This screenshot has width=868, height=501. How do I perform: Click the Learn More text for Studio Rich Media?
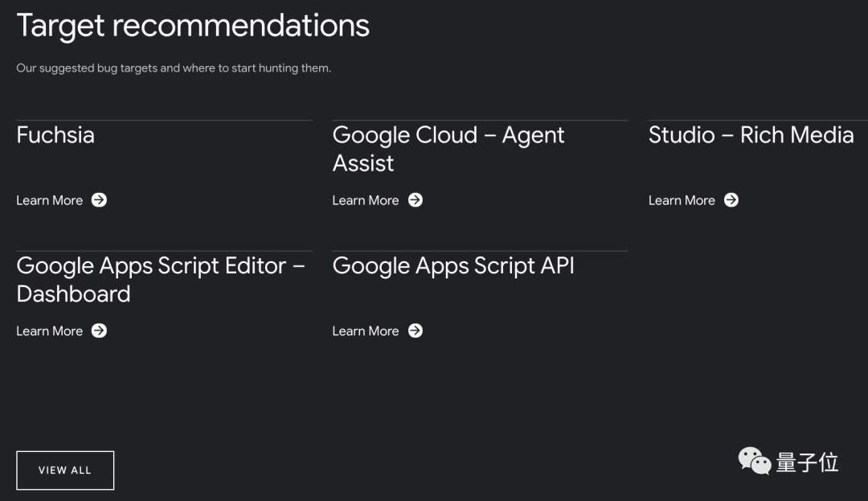pos(682,200)
